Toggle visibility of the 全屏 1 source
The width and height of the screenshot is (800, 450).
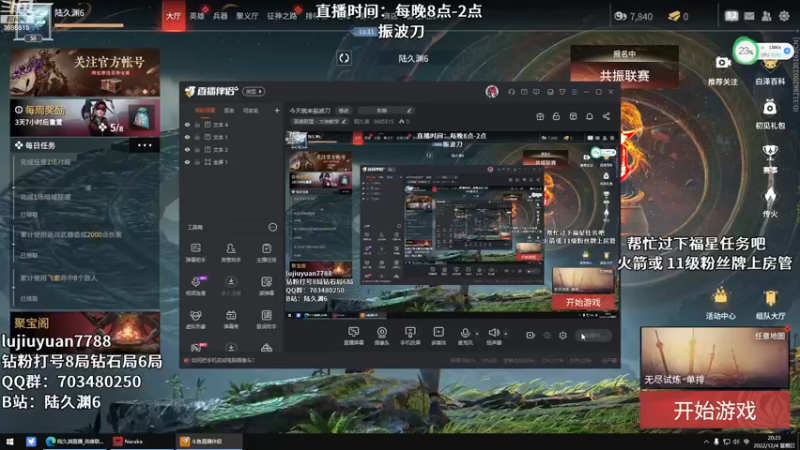pos(187,162)
